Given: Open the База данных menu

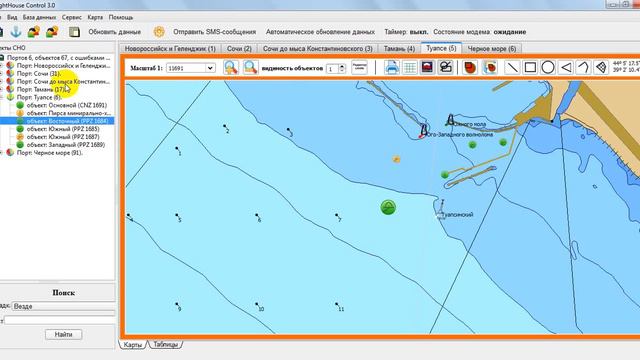Looking at the screenshot, I should [39, 17].
